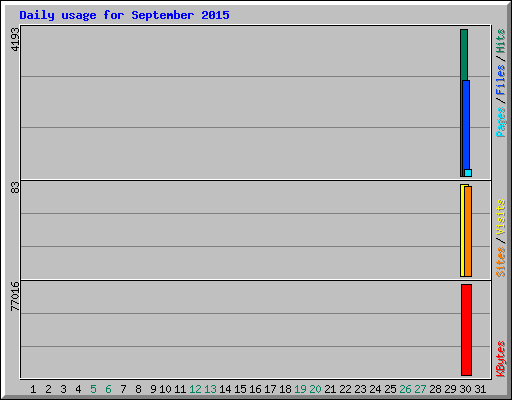Click day label 3 on the axis
The image size is (512, 400).
tap(63, 389)
